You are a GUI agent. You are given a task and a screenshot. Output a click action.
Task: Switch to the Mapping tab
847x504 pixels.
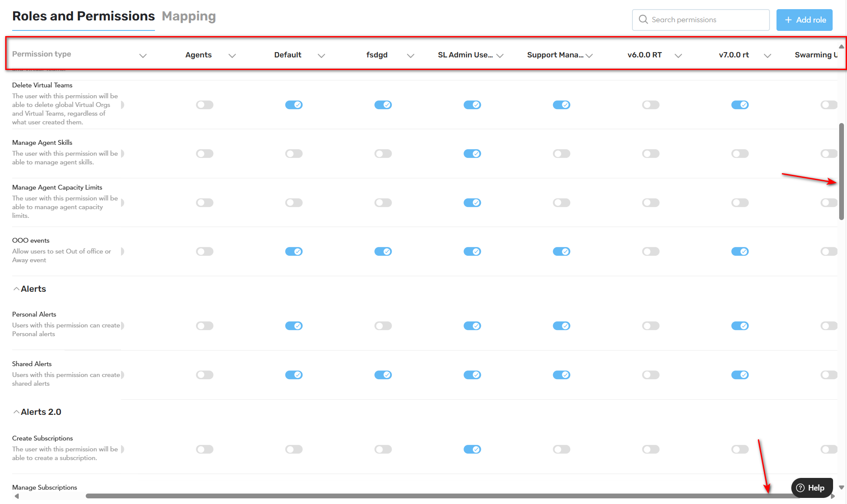point(188,16)
